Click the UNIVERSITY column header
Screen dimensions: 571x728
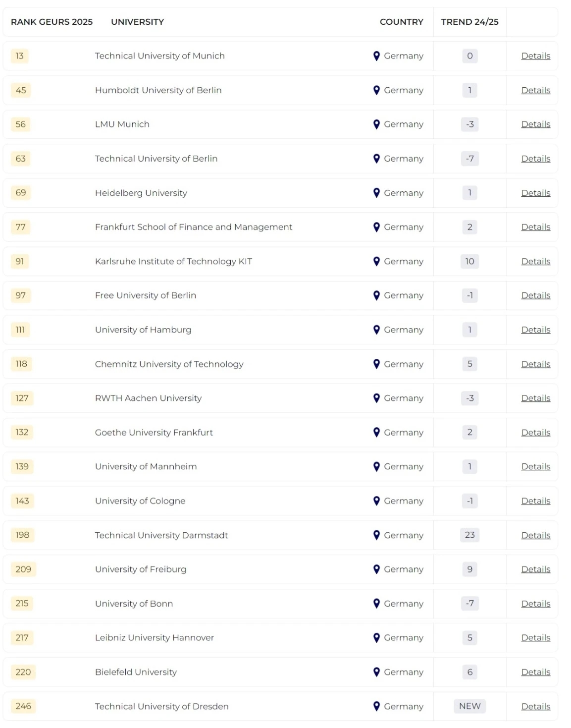[137, 22]
